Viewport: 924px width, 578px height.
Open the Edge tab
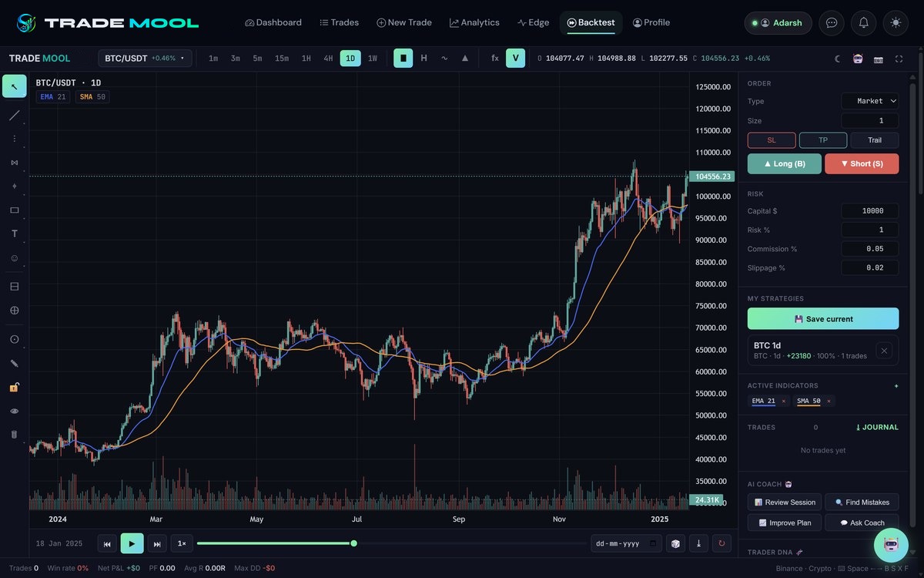pyautogui.click(x=533, y=22)
